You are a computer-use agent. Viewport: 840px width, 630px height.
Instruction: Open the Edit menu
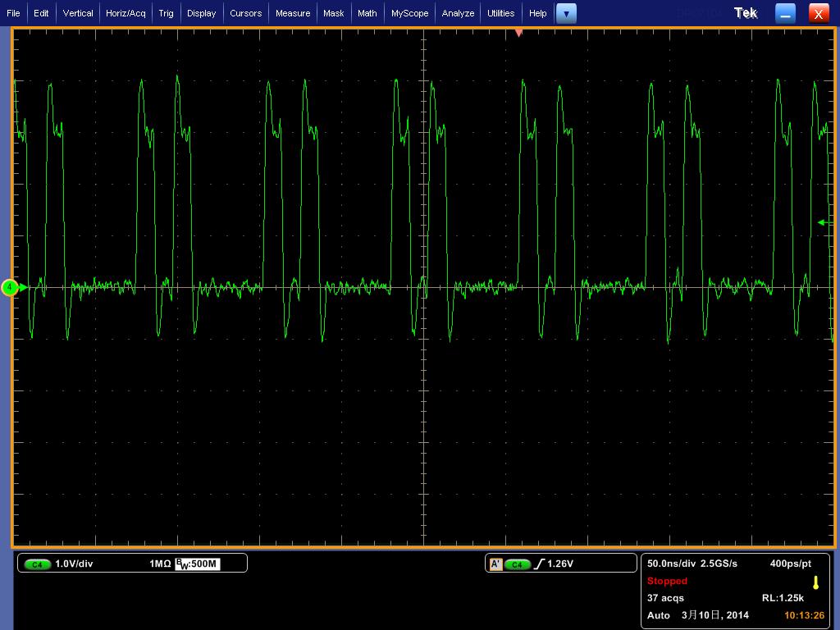click(x=41, y=13)
